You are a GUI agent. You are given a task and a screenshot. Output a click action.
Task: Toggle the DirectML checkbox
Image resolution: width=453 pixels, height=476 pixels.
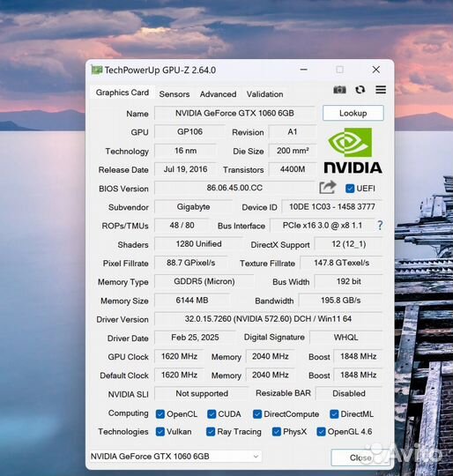(334, 414)
